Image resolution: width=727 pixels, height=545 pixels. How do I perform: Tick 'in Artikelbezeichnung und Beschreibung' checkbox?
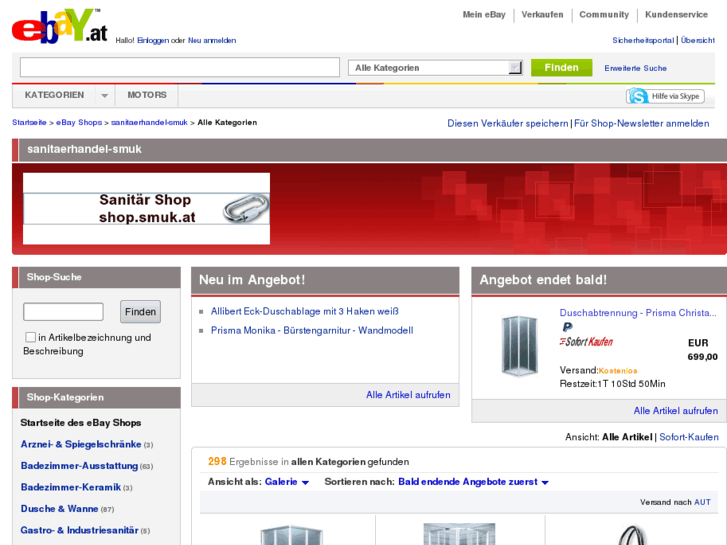coord(30,337)
